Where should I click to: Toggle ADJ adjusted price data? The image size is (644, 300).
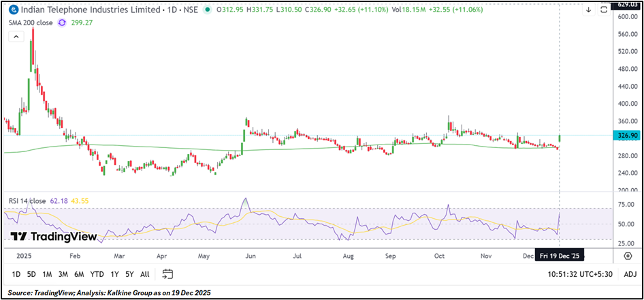tap(630, 274)
